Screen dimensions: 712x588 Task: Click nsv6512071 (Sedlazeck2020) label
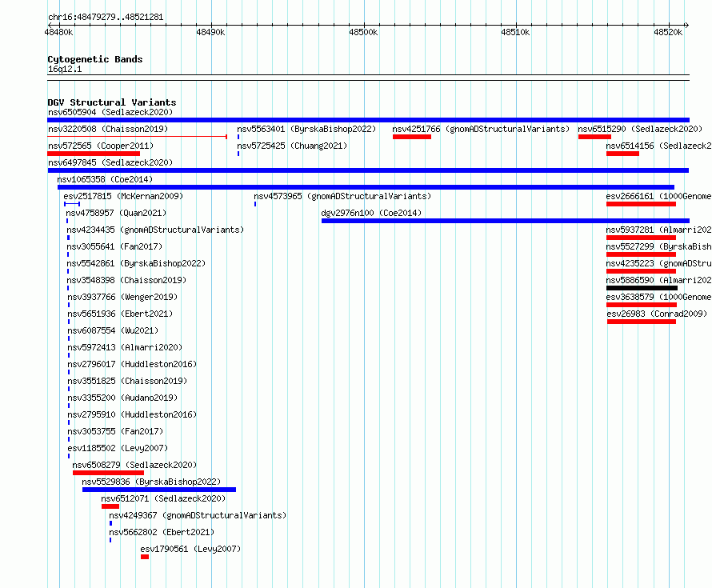163,498
